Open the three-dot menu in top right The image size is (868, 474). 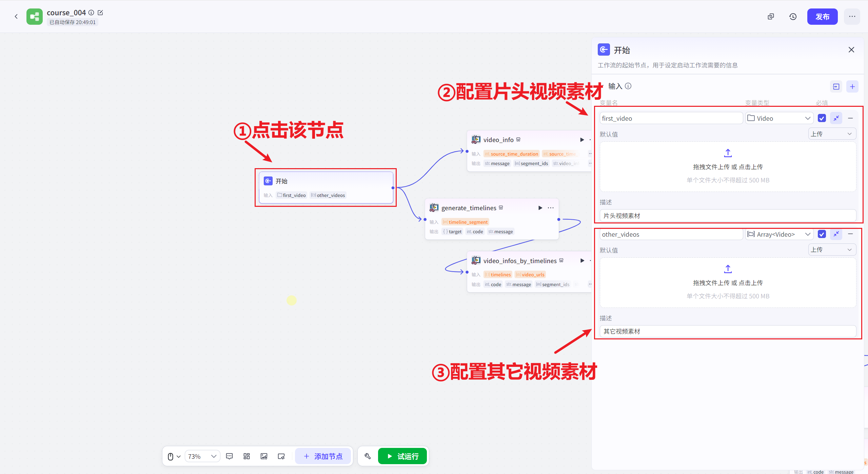click(x=852, y=16)
